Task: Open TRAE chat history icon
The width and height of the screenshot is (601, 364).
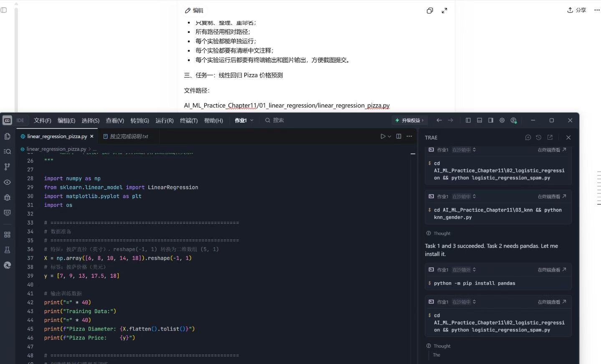Action: tap(539, 137)
